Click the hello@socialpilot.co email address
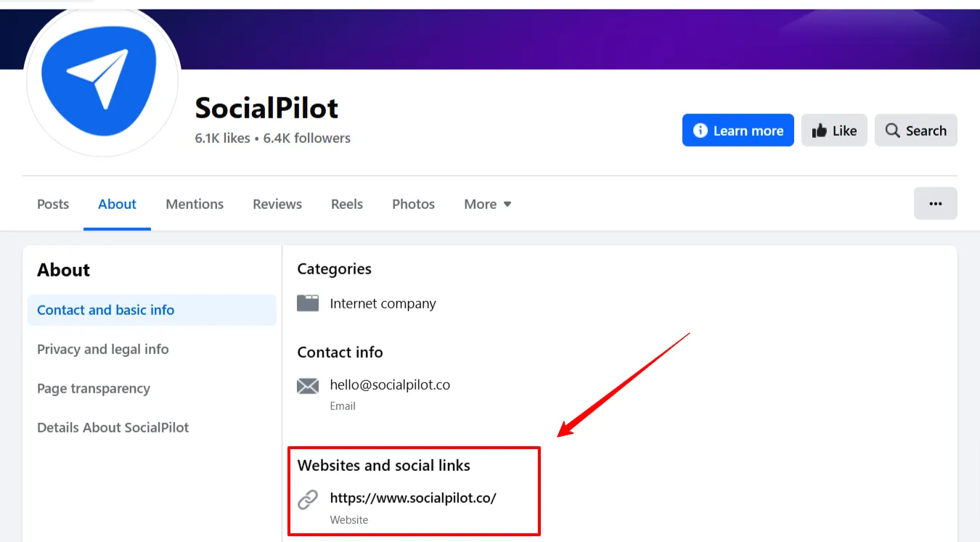This screenshot has height=542, width=980. (x=390, y=385)
